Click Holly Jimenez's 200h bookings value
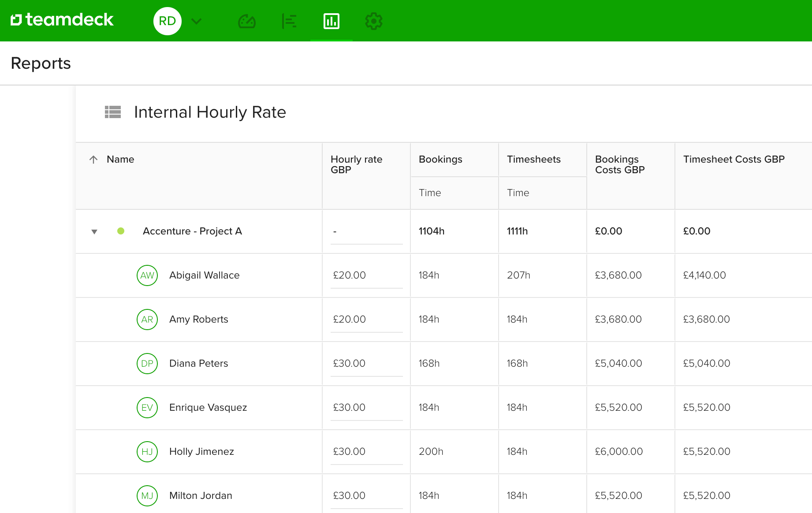Viewport: 812px width, 513px height. [x=431, y=451]
